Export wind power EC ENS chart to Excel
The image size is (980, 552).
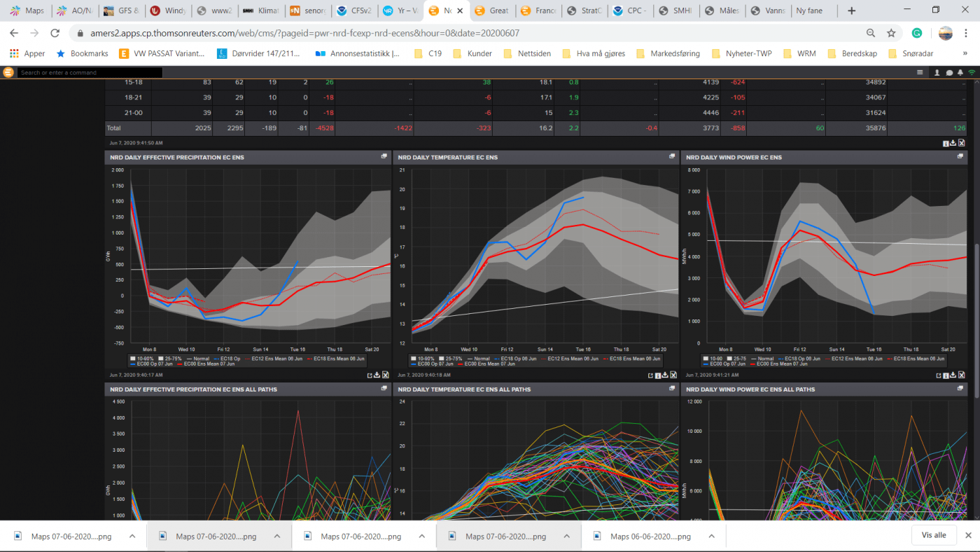[x=962, y=375]
